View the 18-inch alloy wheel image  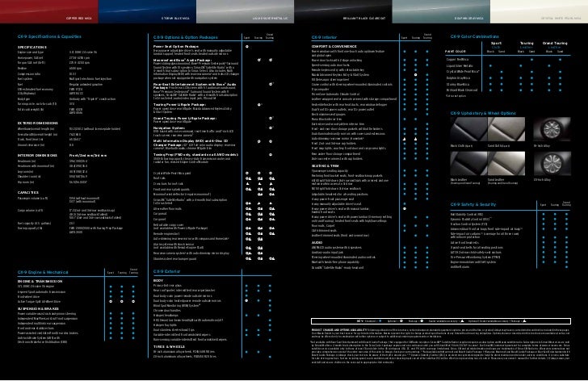(x=552, y=129)
